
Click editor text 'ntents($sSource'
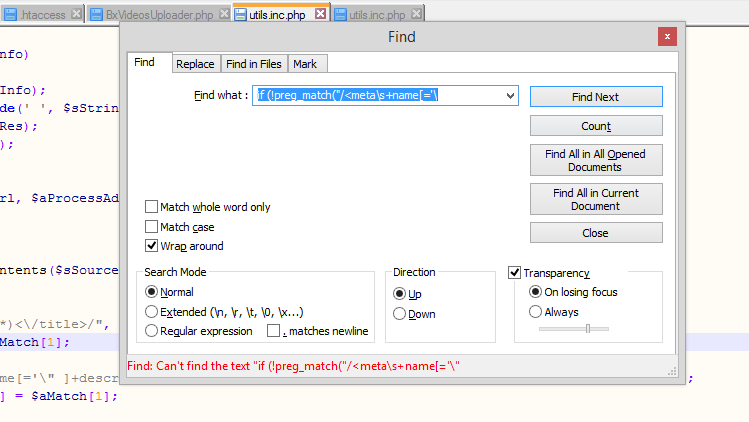point(59,271)
